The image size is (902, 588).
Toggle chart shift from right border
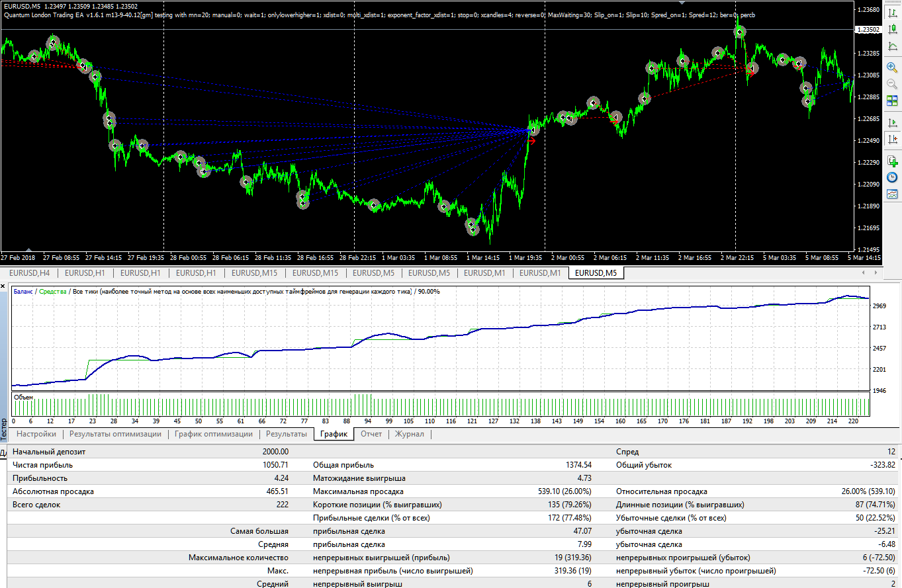click(x=892, y=140)
